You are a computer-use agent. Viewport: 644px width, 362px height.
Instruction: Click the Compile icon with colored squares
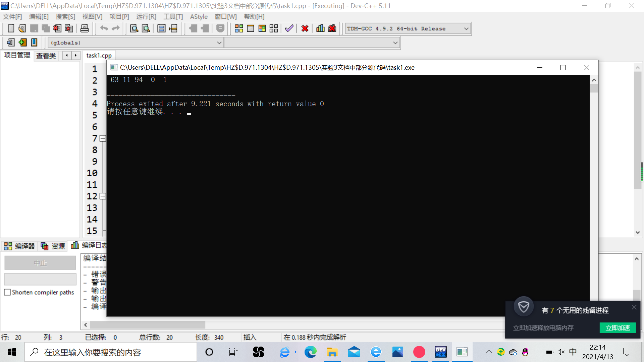point(239,28)
